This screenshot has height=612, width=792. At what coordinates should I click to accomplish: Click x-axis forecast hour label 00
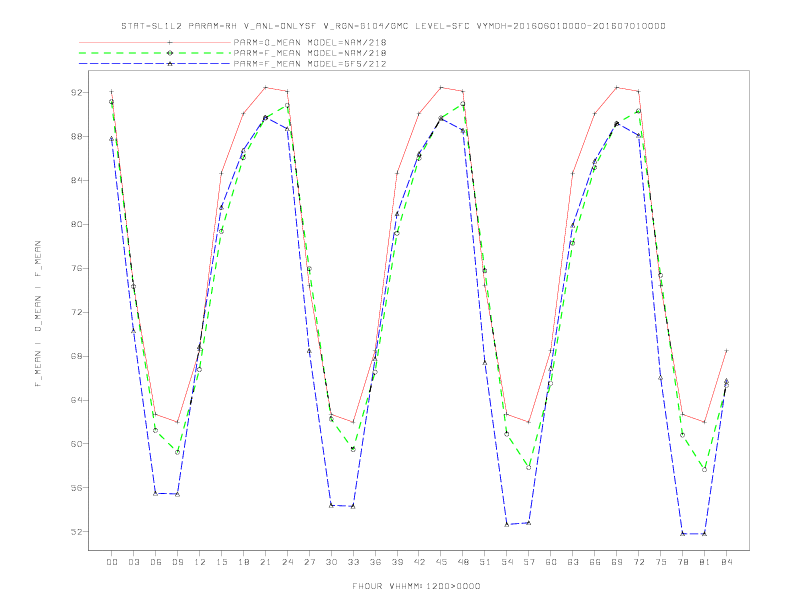tap(112, 562)
